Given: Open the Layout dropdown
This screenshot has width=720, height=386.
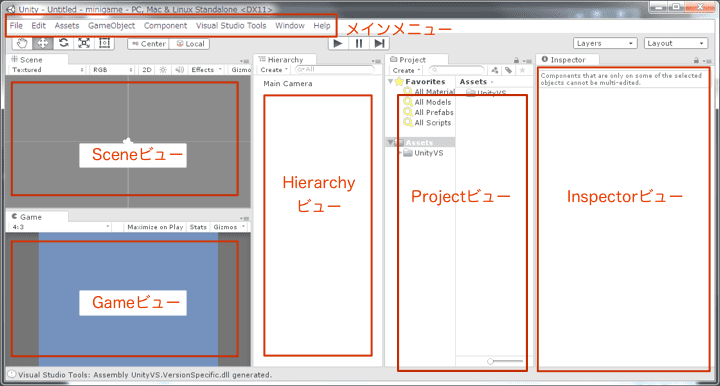Looking at the screenshot, I should coord(675,43).
